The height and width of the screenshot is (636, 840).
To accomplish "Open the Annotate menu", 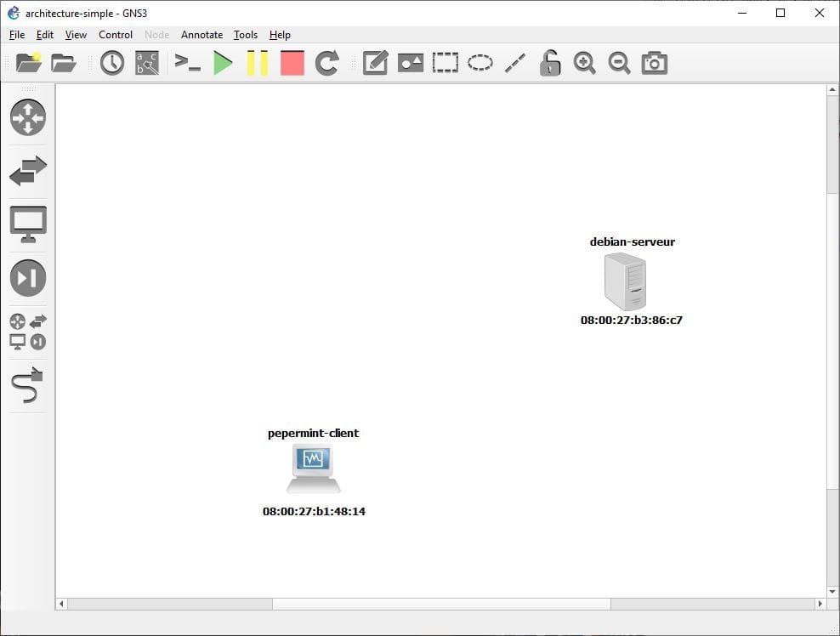I will pyautogui.click(x=201, y=35).
